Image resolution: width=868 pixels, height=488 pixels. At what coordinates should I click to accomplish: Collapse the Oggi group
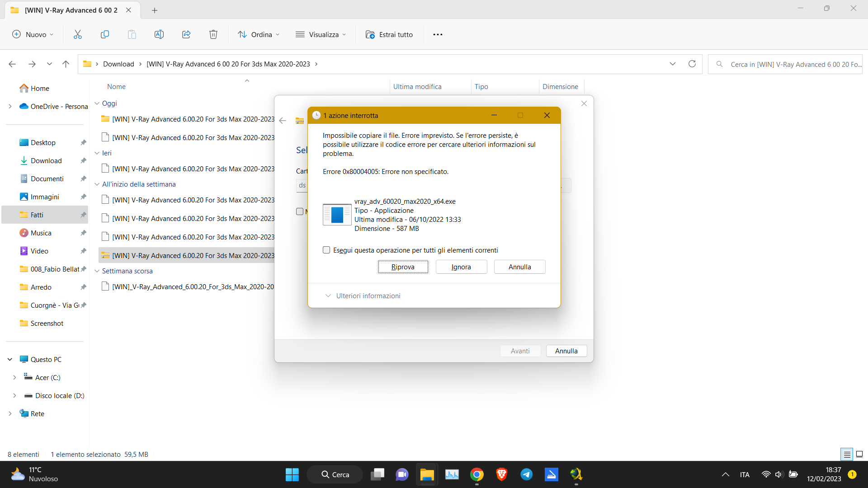(x=97, y=103)
